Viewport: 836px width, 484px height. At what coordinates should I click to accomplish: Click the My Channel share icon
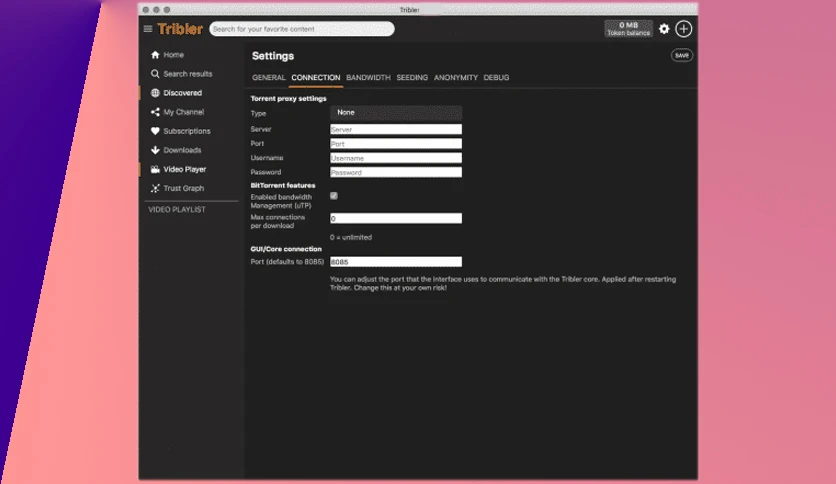(155, 112)
